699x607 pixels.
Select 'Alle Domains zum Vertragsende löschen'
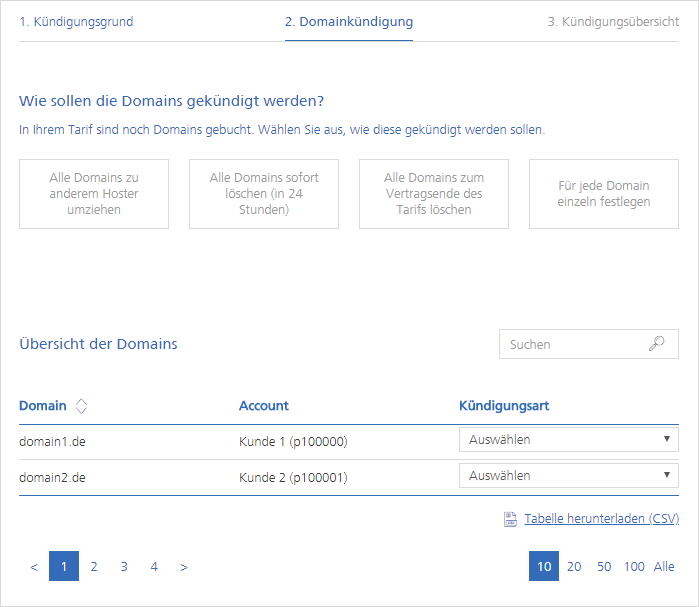[x=434, y=194]
